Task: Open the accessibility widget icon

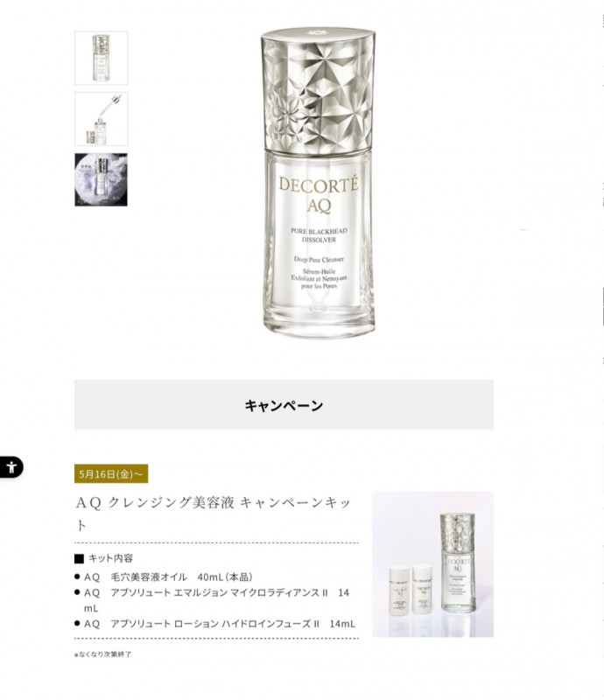Action: [x=11, y=467]
